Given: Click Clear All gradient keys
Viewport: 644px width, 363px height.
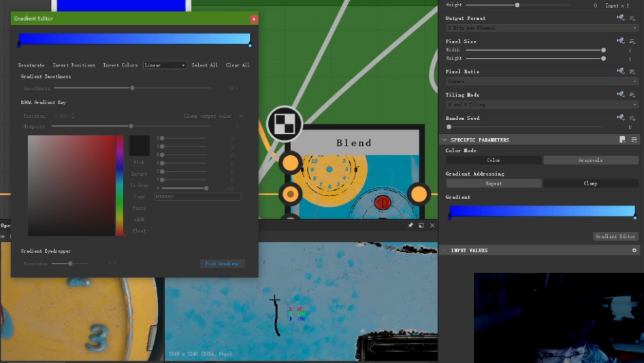Looking at the screenshot, I should click(238, 65).
